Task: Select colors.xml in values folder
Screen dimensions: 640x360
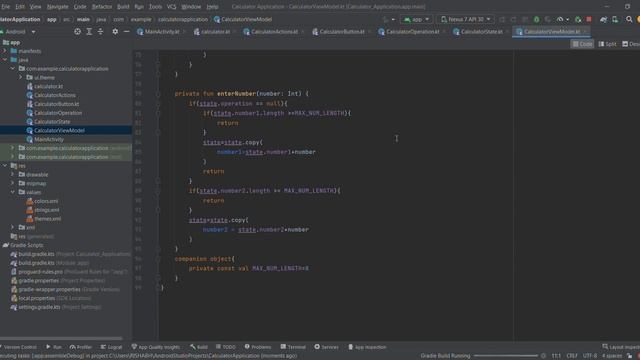Action: tap(46, 201)
